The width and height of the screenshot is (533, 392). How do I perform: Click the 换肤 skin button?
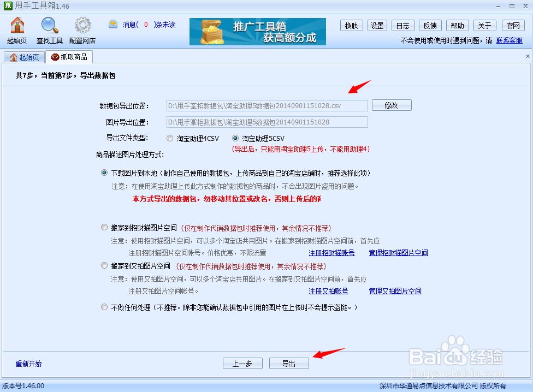click(x=351, y=25)
